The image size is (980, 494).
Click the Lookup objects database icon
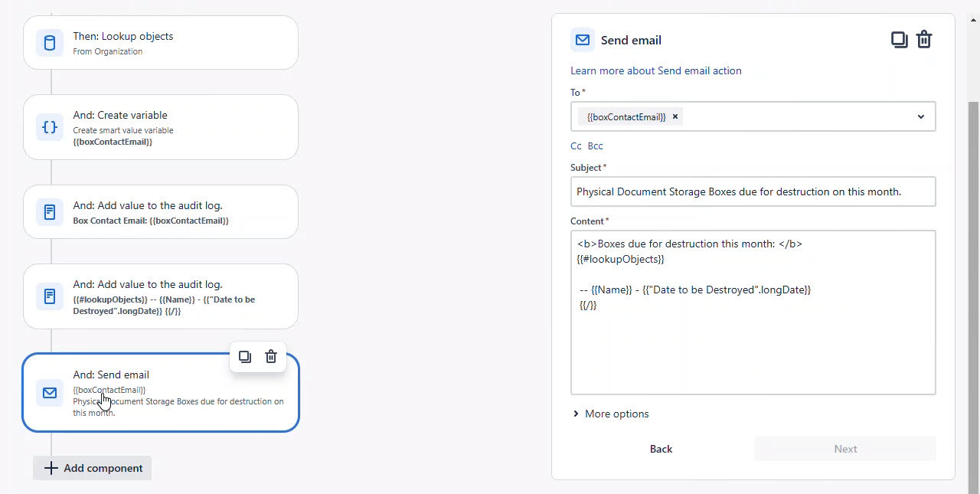click(50, 43)
